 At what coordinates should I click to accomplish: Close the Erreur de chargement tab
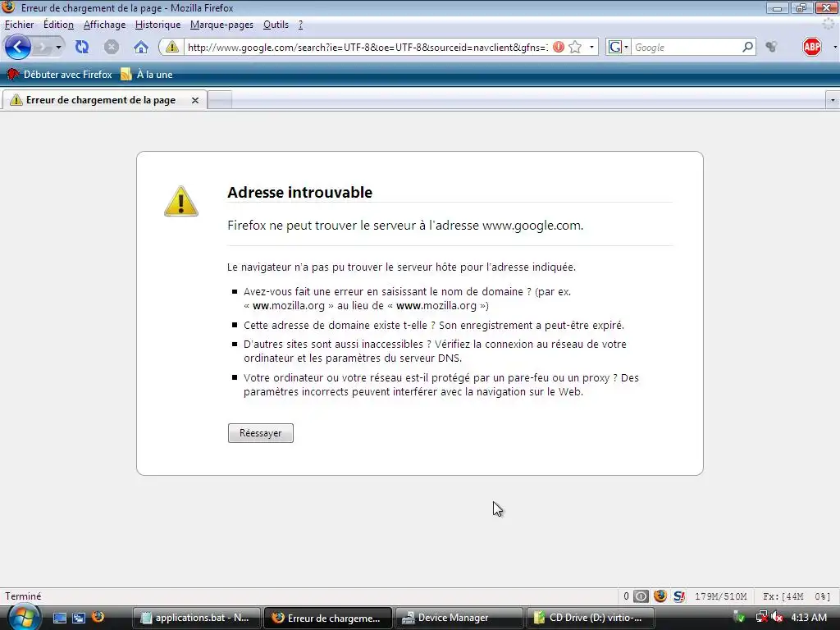[x=195, y=100]
